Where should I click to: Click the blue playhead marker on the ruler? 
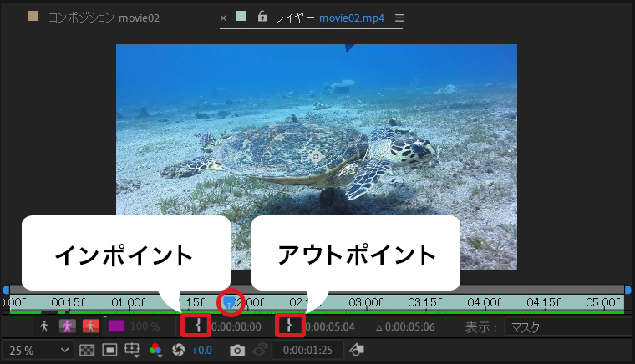[230, 300]
